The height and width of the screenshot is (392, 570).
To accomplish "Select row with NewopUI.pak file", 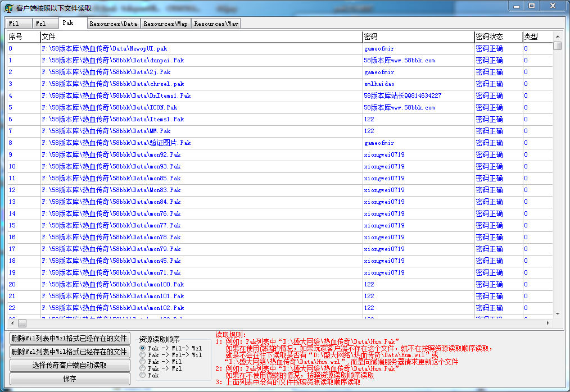I will (x=280, y=48).
